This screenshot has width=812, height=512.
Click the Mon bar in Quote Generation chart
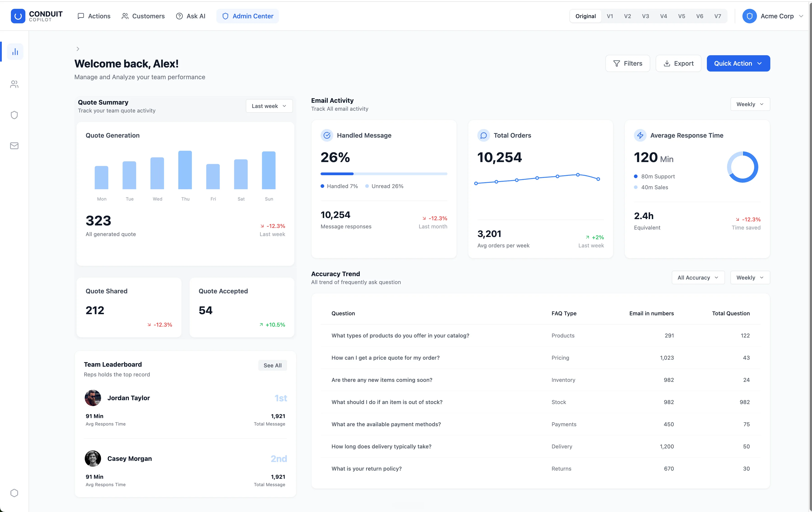click(101, 177)
